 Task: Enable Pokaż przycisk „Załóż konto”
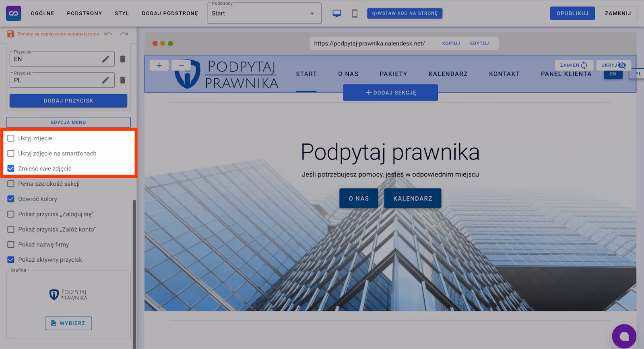coord(11,230)
